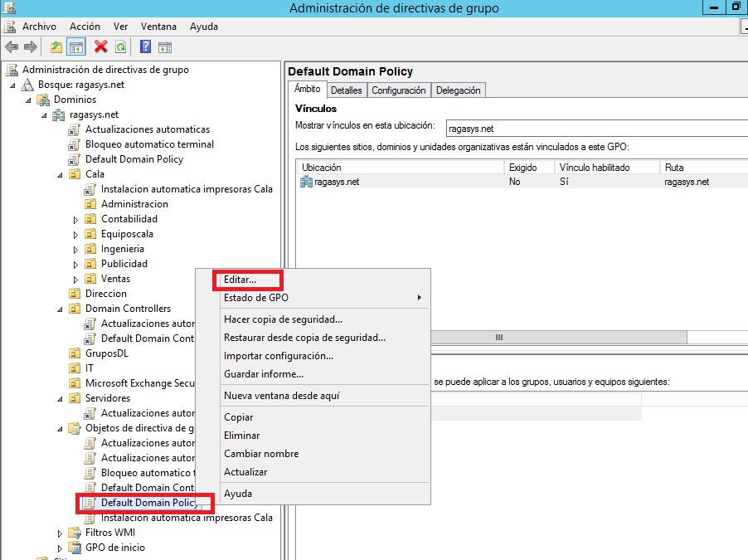748x560 pixels.
Task: Click the IT organizational unit icon
Action: coord(75,368)
